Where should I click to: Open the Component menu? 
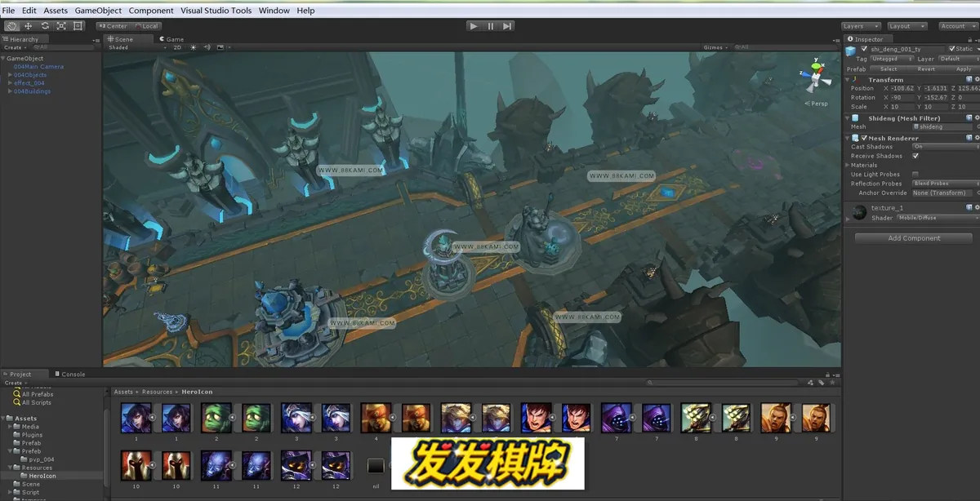(x=151, y=11)
